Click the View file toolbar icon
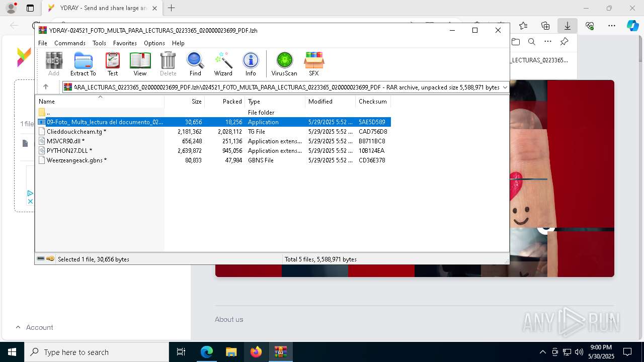 (x=140, y=64)
